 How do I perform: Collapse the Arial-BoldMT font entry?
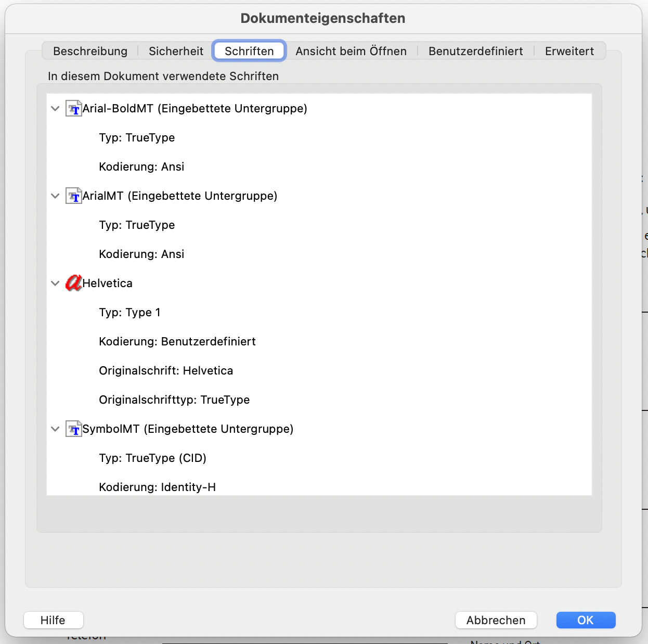[x=55, y=109]
